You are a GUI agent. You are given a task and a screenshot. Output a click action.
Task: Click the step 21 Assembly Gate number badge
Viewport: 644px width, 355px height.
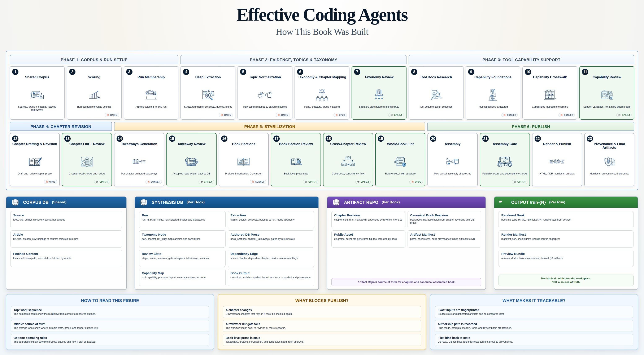(485, 138)
